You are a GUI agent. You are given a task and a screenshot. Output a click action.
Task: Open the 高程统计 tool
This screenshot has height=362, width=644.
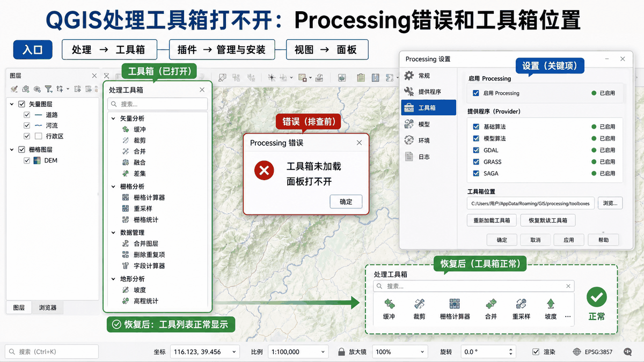(140, 301)
